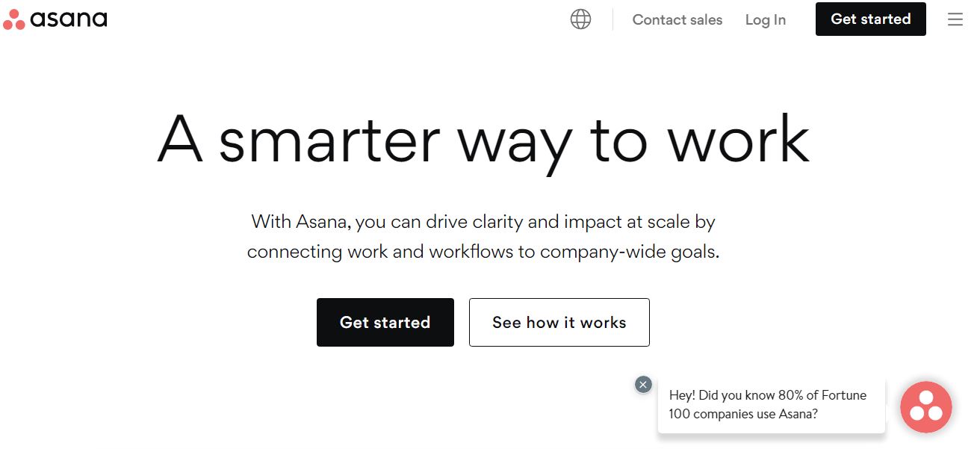Open the globe language selector
Screen dimensions: 980x449
tap(580, 19)
